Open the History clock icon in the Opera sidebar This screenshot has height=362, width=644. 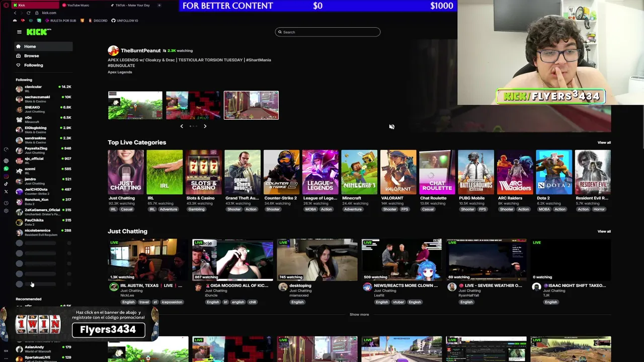tap(6, 203)
